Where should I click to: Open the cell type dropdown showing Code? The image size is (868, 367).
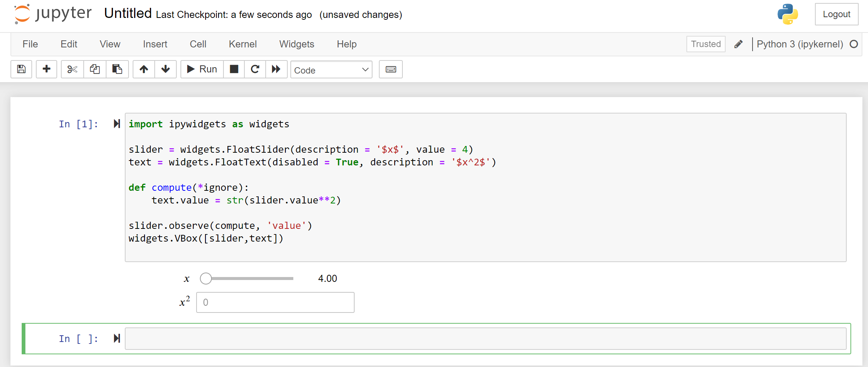click(x=331, y=70)
